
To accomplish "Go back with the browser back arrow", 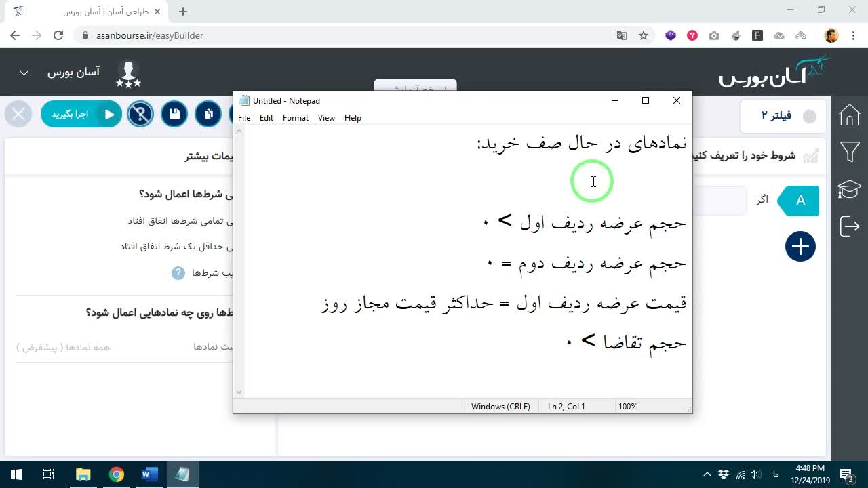I will coord(15,35).
